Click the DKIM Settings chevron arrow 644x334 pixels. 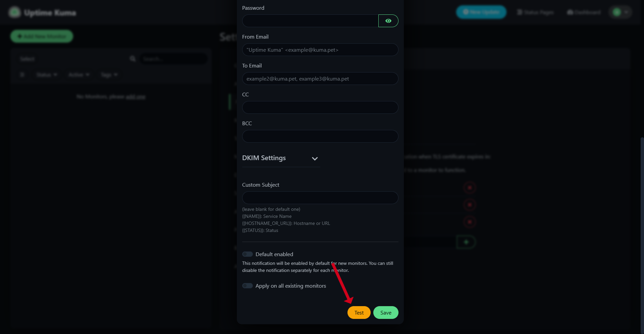coord(315,158)
